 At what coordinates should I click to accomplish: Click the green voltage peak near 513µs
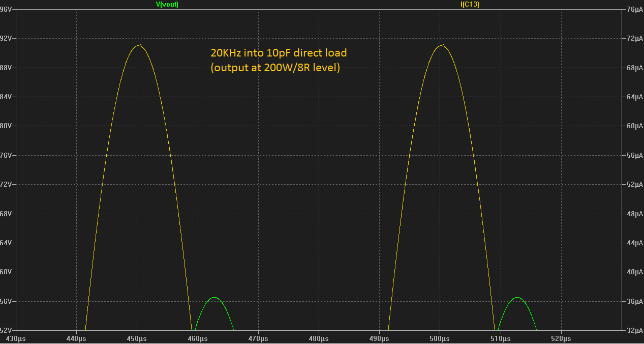click(x=517, y=297)
